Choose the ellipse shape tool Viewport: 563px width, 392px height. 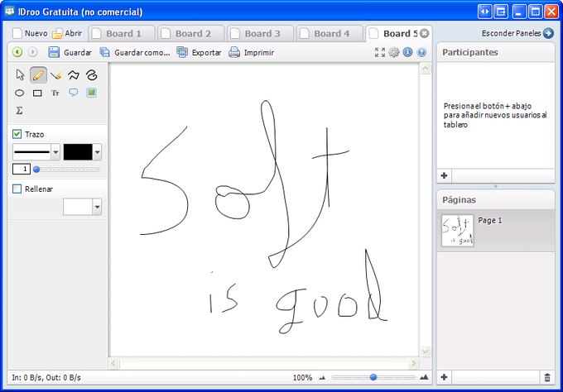(20, 93)
